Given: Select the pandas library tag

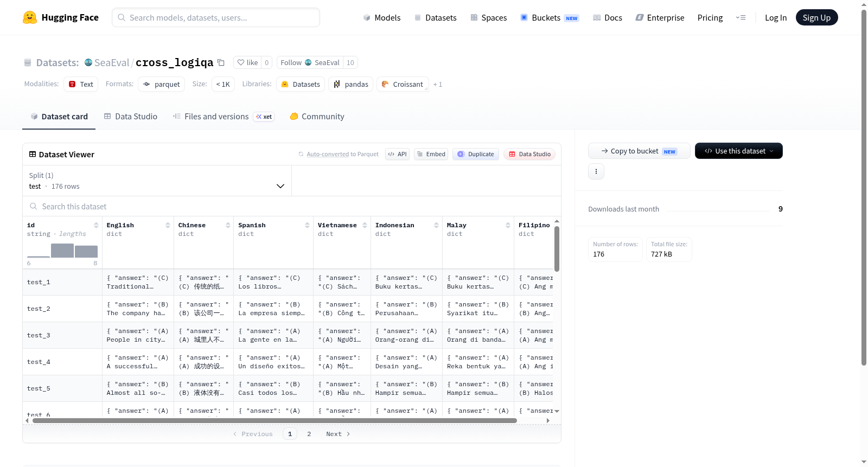Looking at the screenshot, I should (350, 84).
